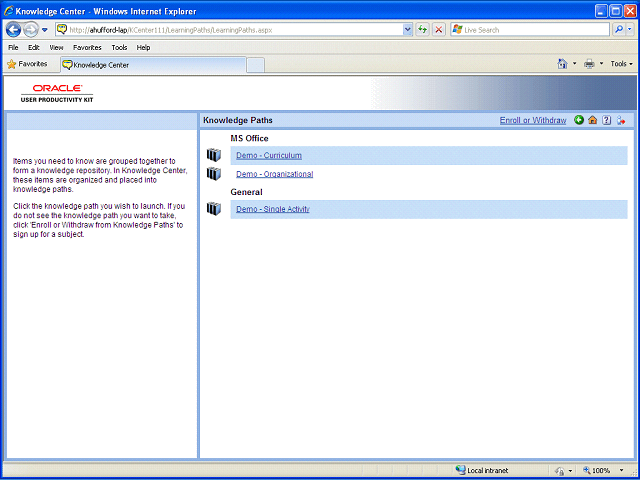Viewport: 640px width, 480px height.
Task: Open the Help menu
Action: click(x=143, y=47)
